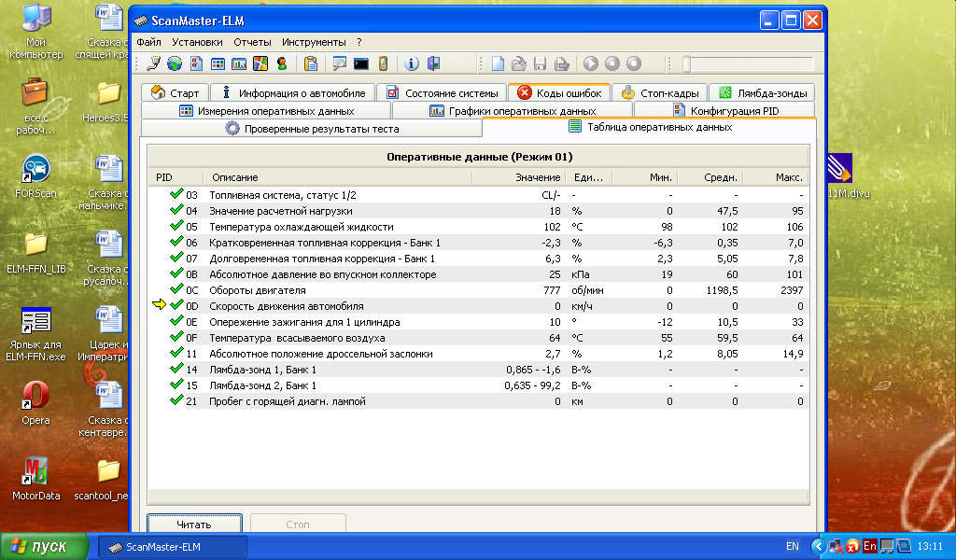This screenshot has width=956, height=560.
Task: Click the connect cable toolbar icon
Action: tap(154, 63)
